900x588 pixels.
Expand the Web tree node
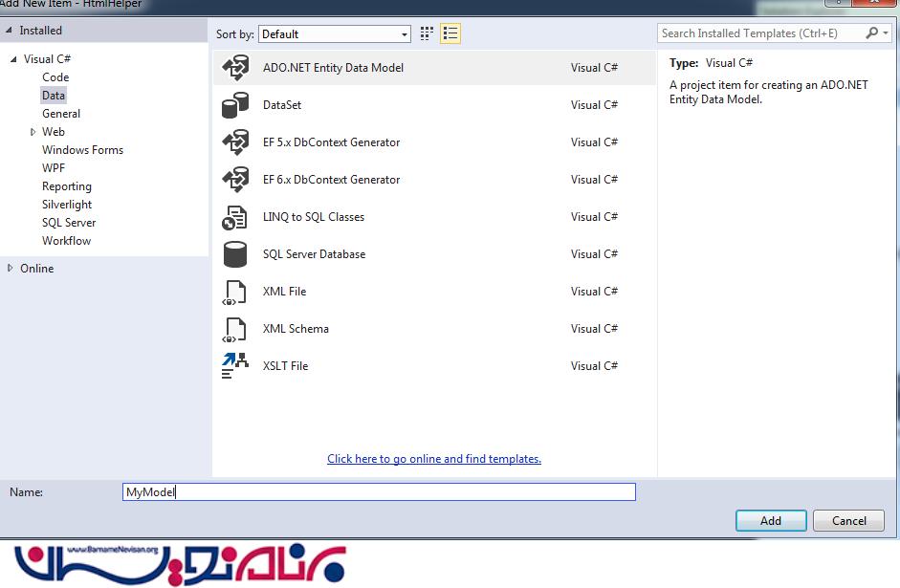click(33, 132)
